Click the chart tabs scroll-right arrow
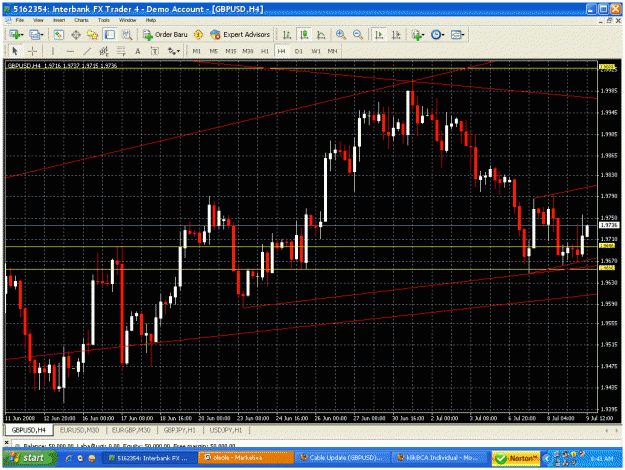The image size is (625, 470). (617, 431)
